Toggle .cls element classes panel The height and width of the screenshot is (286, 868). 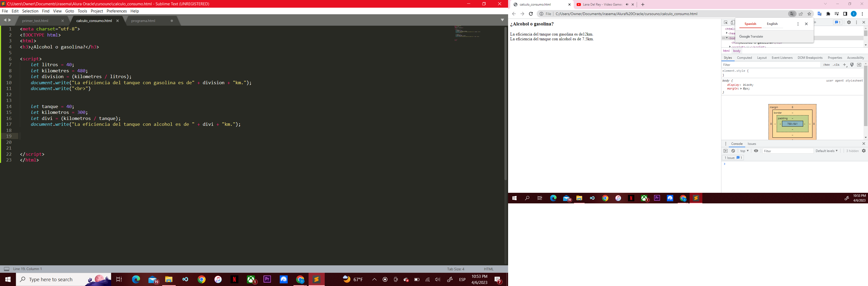836,65
